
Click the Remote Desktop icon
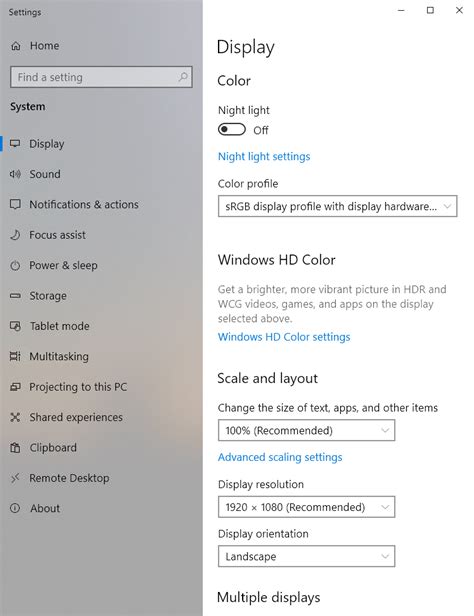pyautogui.click(x=15, y=478)
